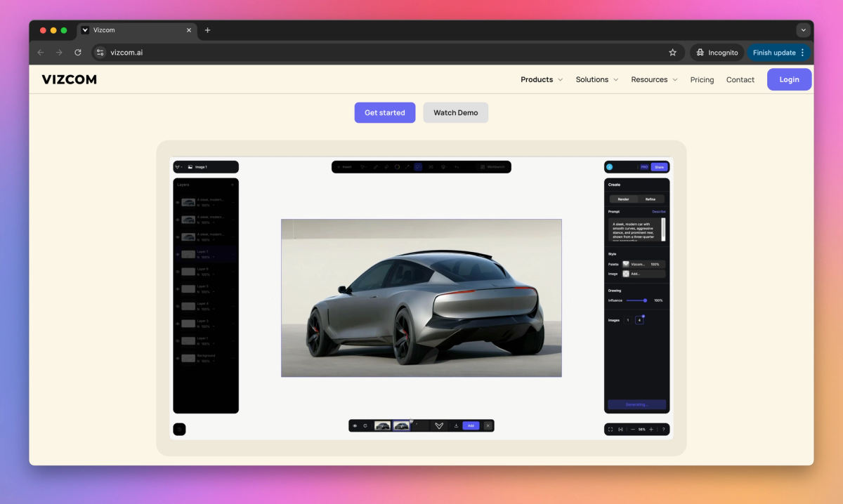This screenshot has width=843, height=504.
Task: Click the Describe link in the Prompt section
Action: click(x=658, y=211)
